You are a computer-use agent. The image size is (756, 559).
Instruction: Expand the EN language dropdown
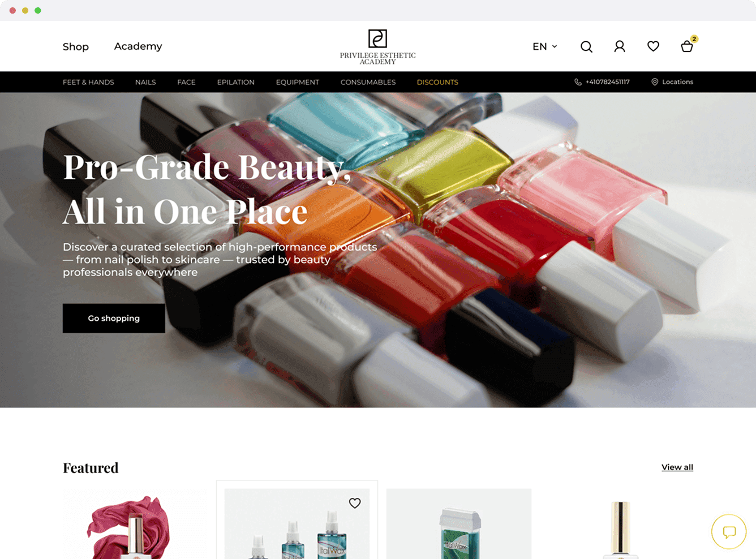[544, 46]
